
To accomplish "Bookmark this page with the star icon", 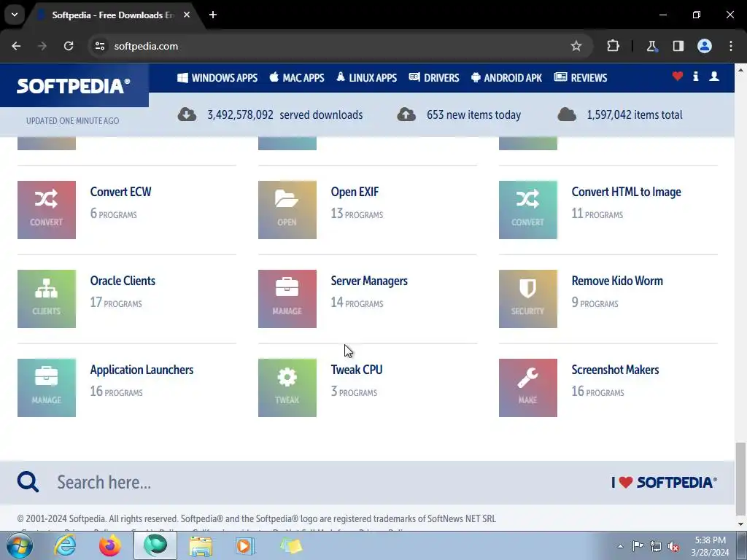I will pyautogui.click(x=576, y=46).
